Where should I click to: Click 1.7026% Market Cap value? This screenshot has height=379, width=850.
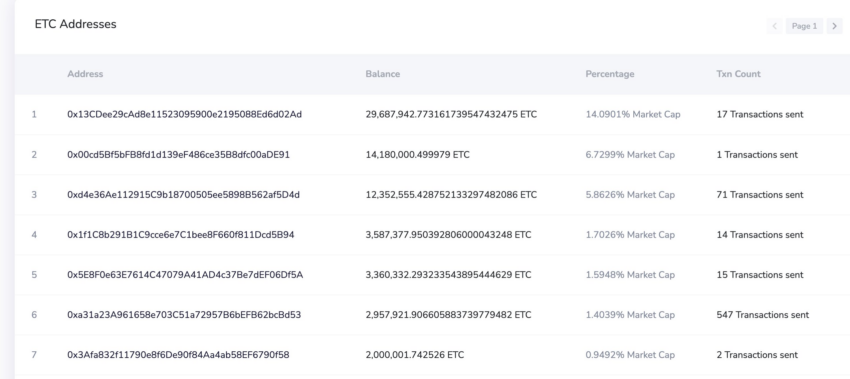click(630, 235)
